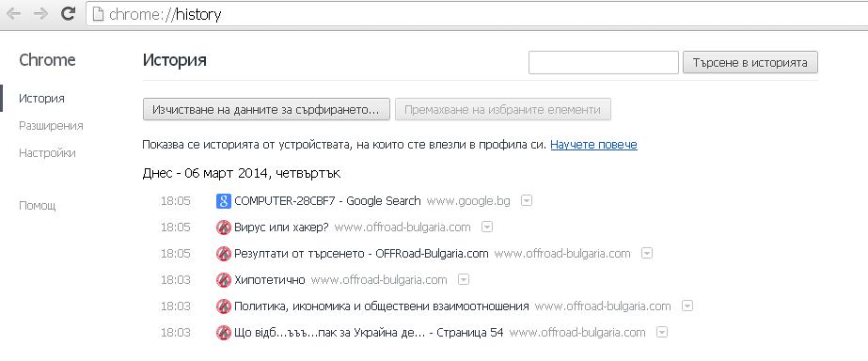Click the Днес - 06 март 2014 date heading

coord(242,173)
